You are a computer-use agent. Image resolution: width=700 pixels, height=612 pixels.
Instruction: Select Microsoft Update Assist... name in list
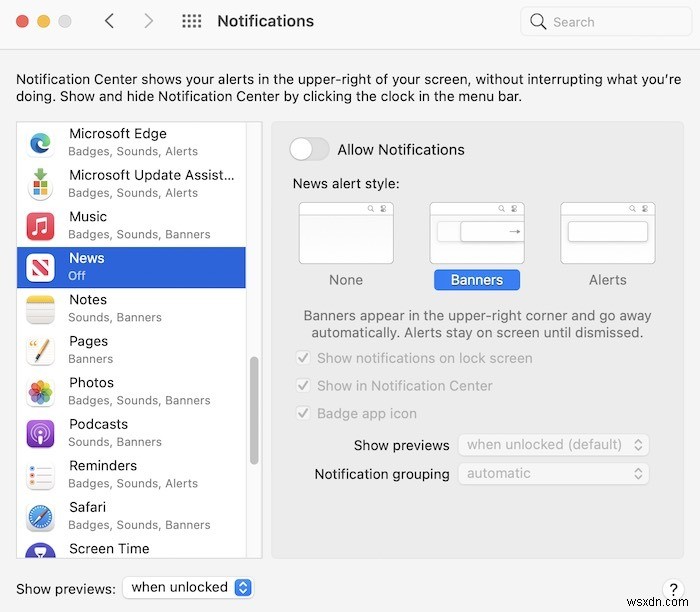[x=152, y=175]
